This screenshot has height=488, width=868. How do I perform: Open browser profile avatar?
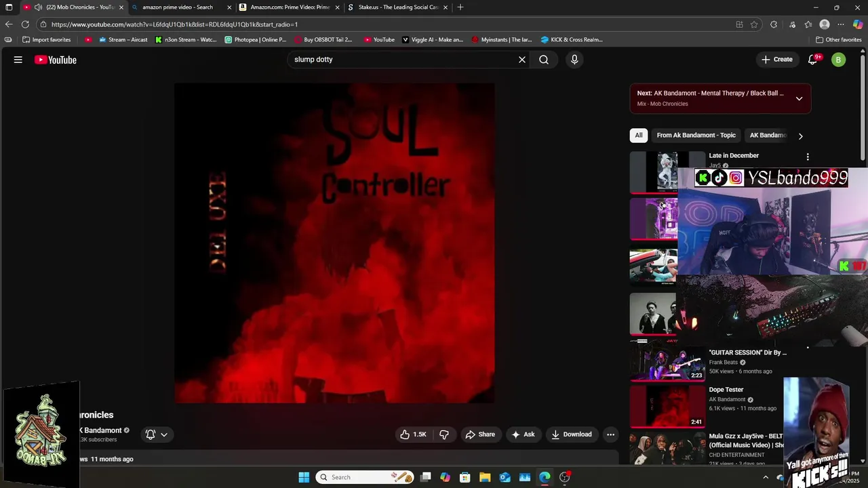point(825,24)
